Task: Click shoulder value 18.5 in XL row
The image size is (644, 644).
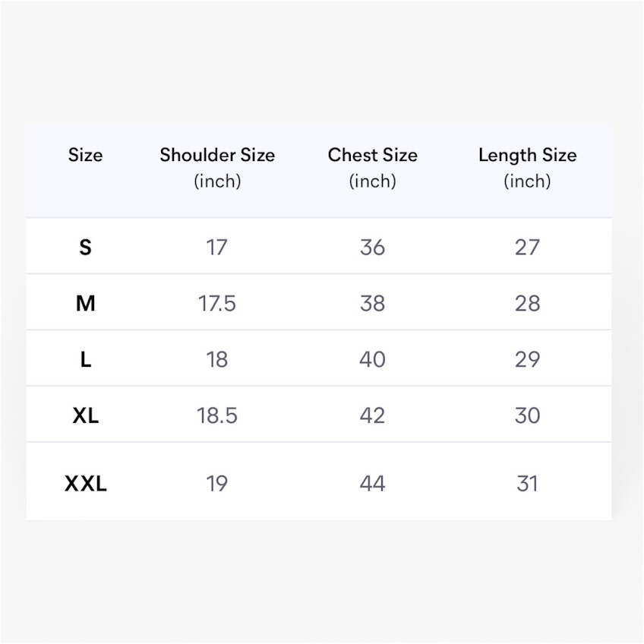Action: [217, 415]
